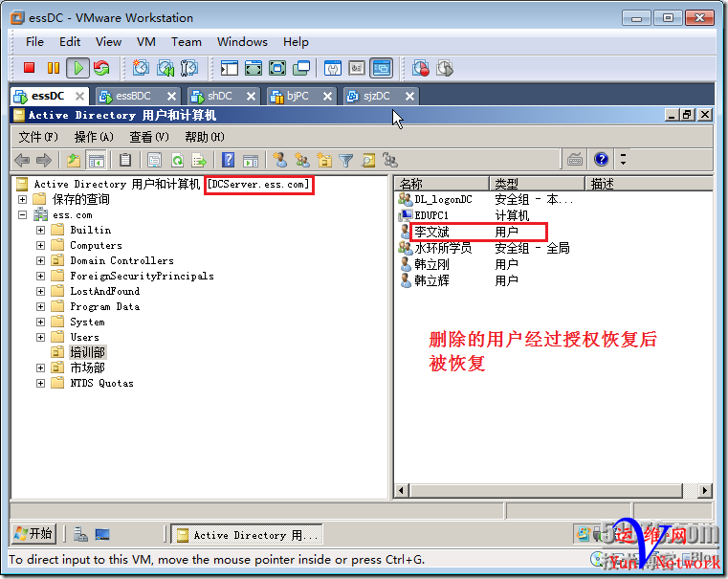Expand the Domain Controllers node

(x=41, y=261)
